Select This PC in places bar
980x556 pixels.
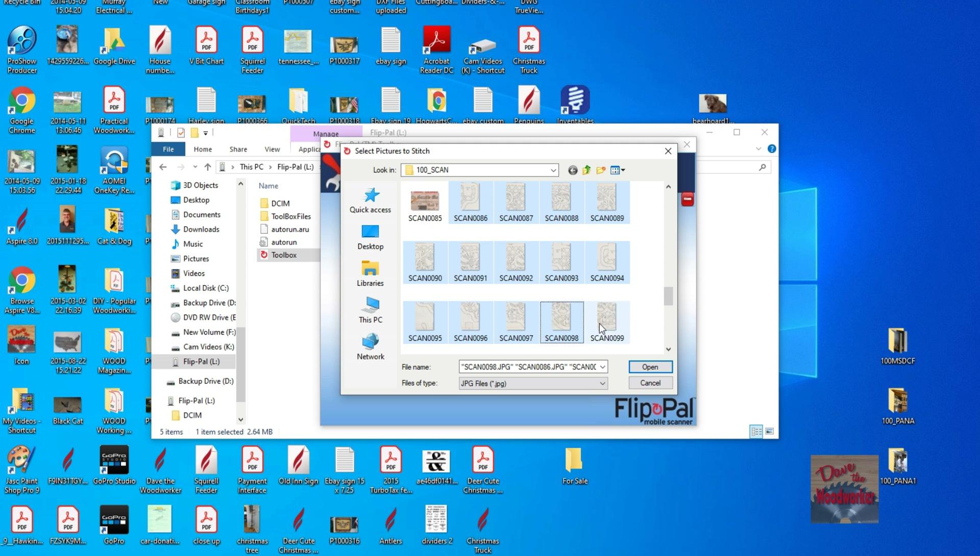(x=370, y=311)
